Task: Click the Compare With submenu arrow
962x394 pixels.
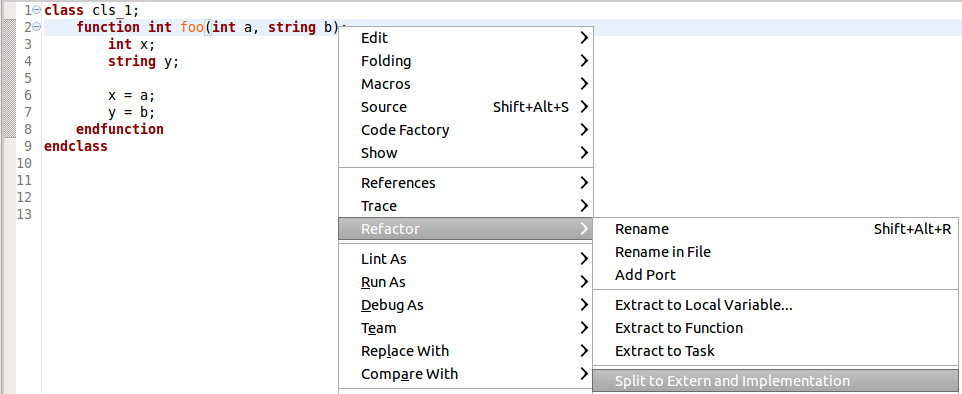Action: point(583,374)
